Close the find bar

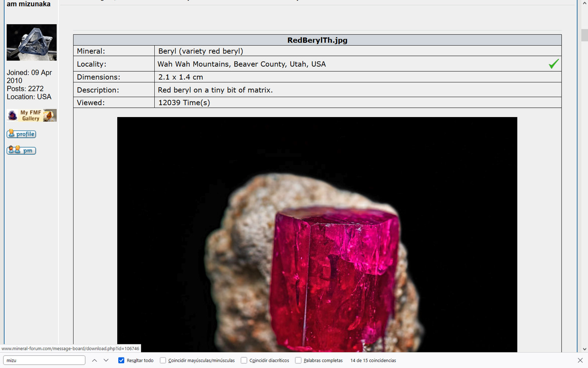click(580, 360)
